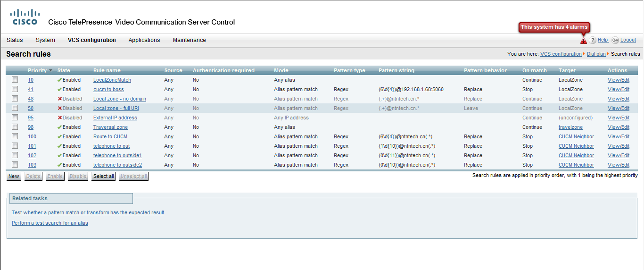Image resolution: width=644 pixels, height=270 pixels.
Task: Select the checkbox for telephone to out
Action: click(15, 146)
